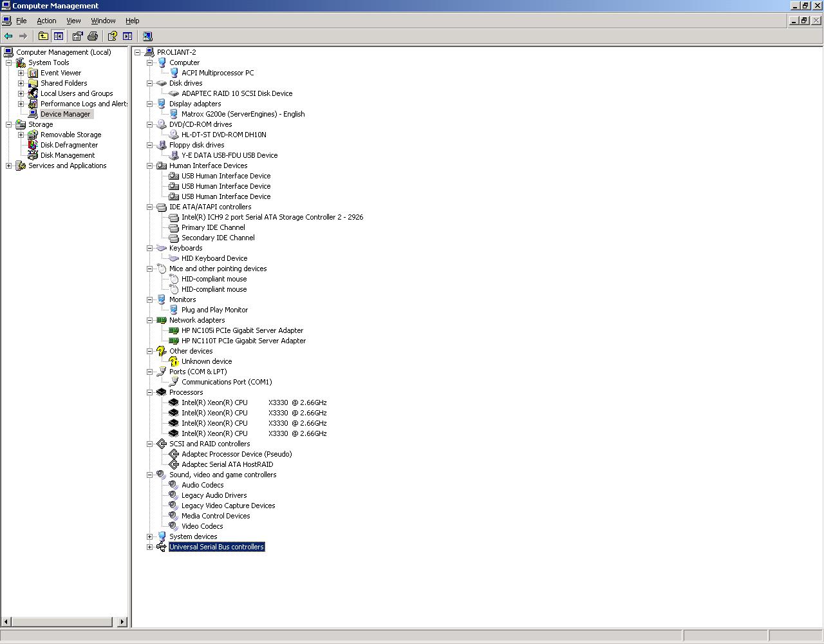Click the HP NC105i network adapter icon

pos(174,330)
